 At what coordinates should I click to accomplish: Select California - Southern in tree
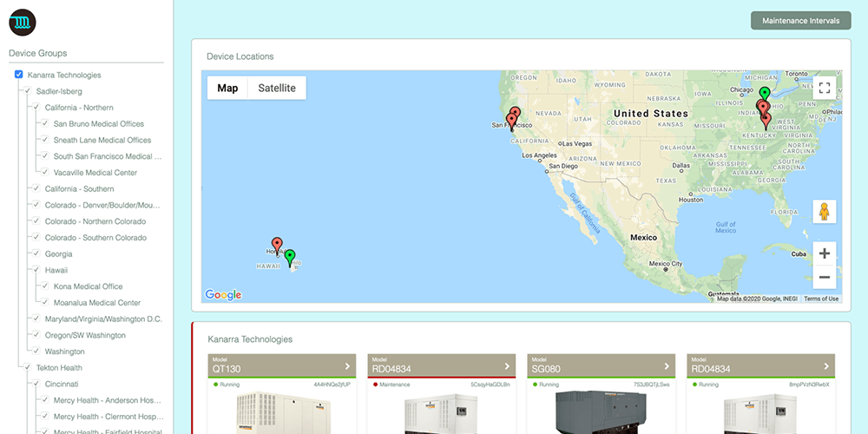point(79,188)
